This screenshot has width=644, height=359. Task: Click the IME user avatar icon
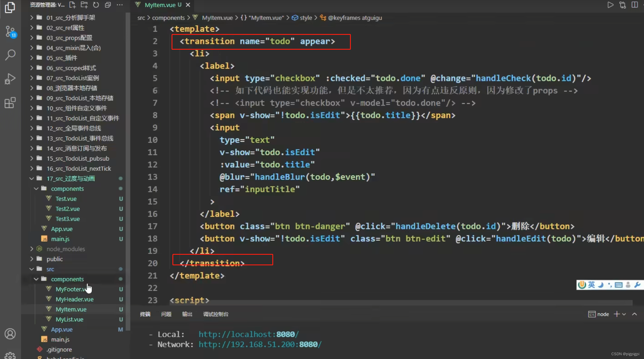628,285
